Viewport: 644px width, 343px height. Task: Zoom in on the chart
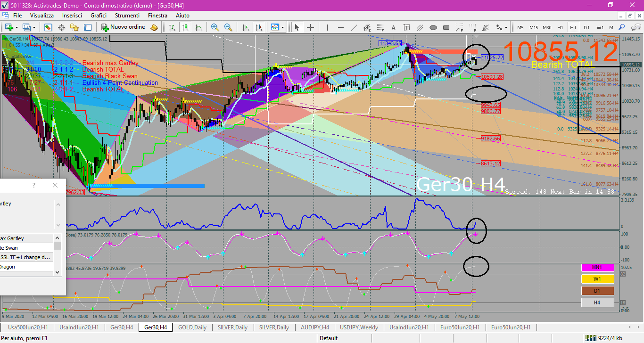pos(215,27)
